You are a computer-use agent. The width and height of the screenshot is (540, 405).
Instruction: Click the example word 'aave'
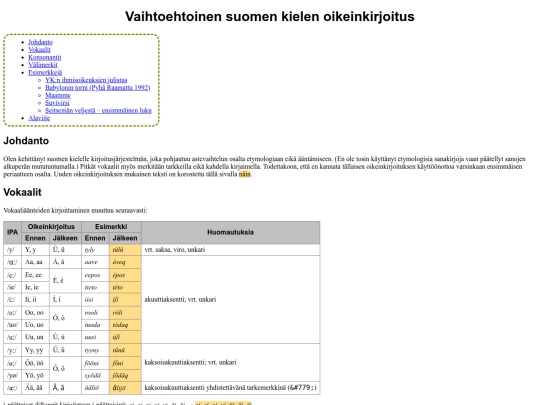pyautogui.click(x=91, y=262)
